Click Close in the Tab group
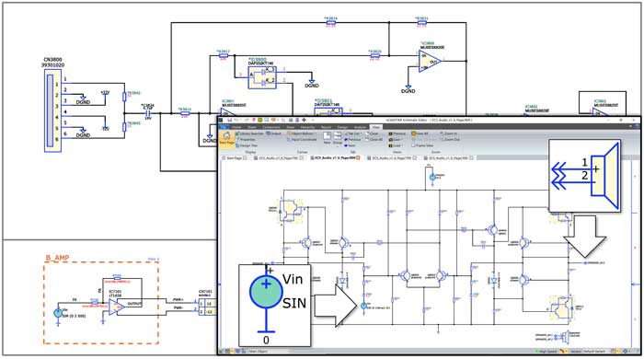 click(x=373, y=133)
